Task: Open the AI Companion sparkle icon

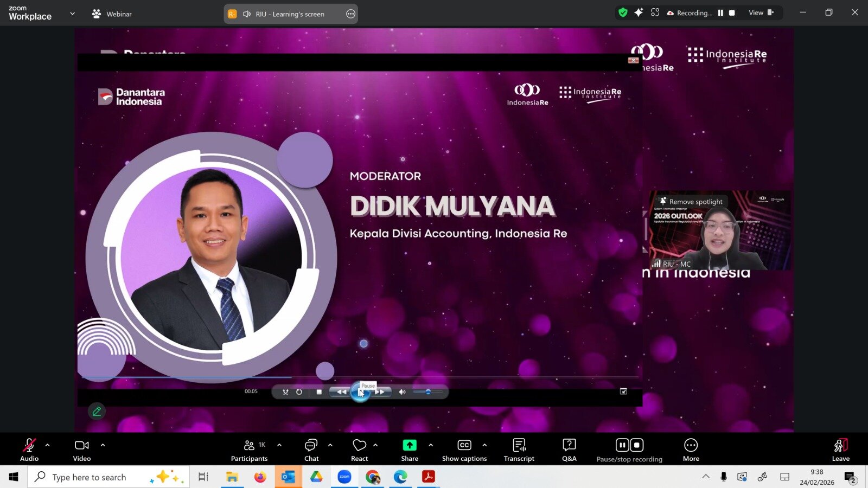Action: click(x=639, y=12)
